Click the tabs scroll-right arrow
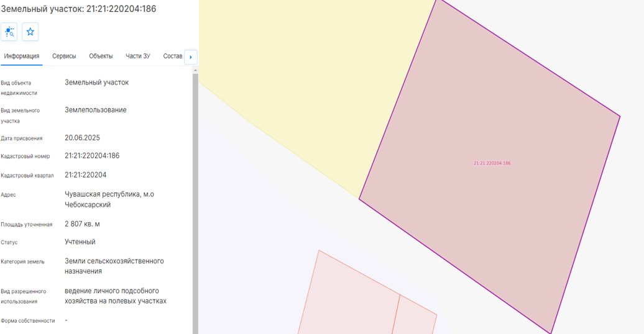 coord(191,57)
